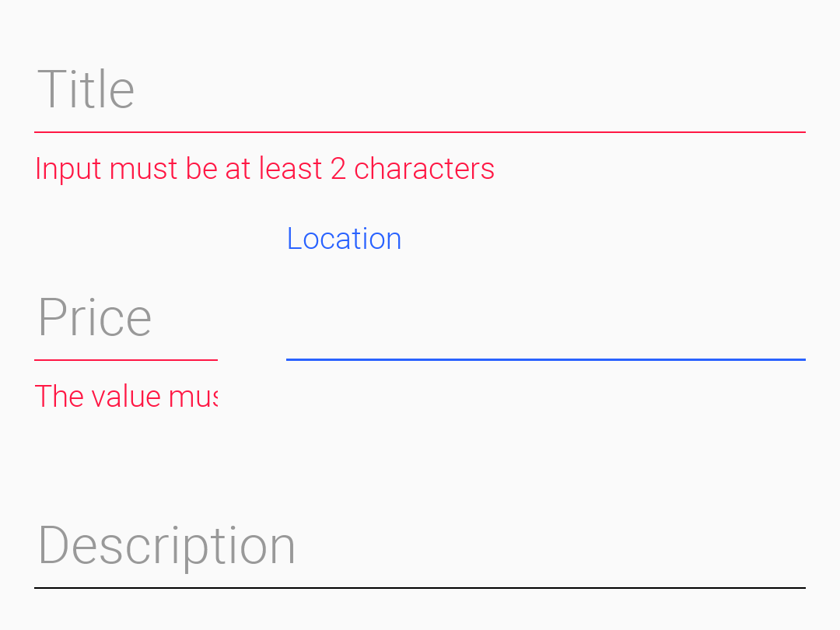The image size is (840, 630).
Task: Click the red underline beneath Price
Action: 125,359
